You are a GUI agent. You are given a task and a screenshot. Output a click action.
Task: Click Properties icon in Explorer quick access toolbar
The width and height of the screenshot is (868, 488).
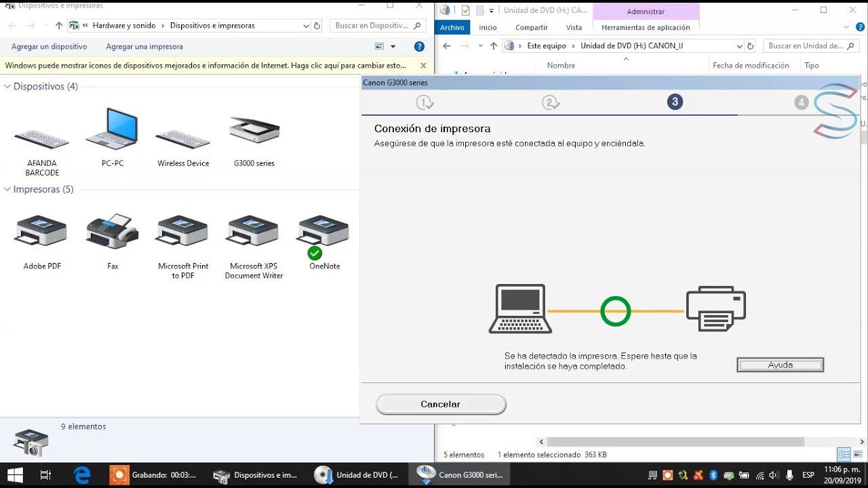pyautogui.click(x=465, y=10)
